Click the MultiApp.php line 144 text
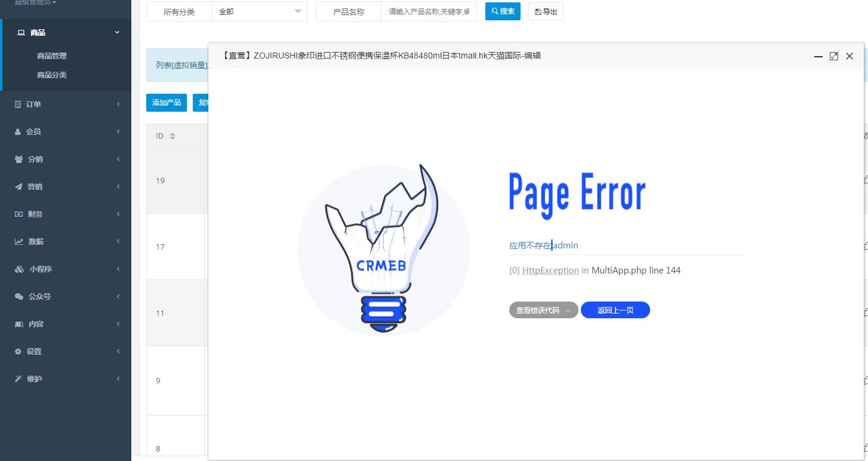 (x=636, y=271)
